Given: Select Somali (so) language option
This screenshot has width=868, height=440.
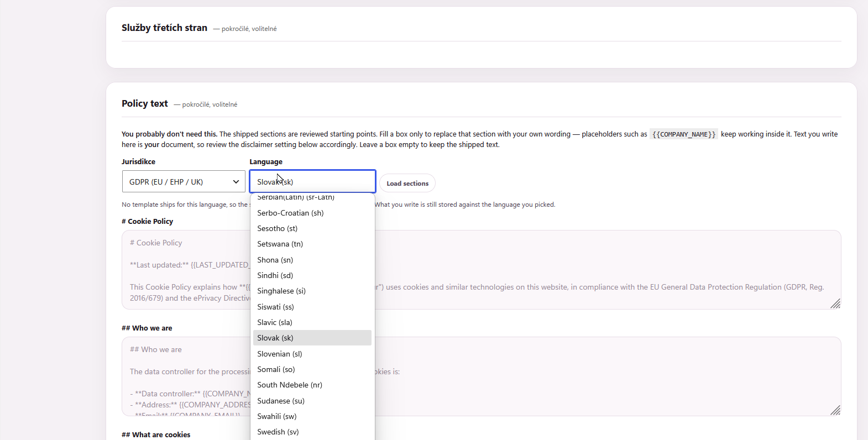Looking at the screenshot, I should pyautogui.click(x=312, y=369).
